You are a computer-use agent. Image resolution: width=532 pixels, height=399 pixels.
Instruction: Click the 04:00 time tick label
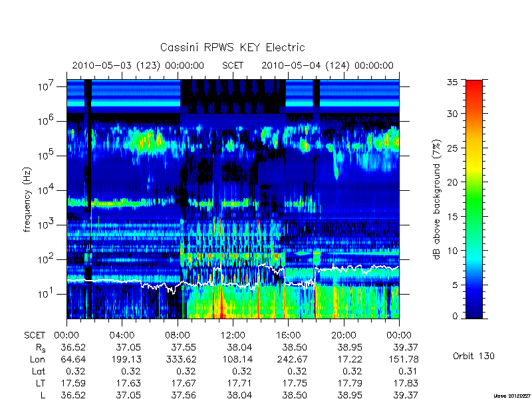pos(122,336)
